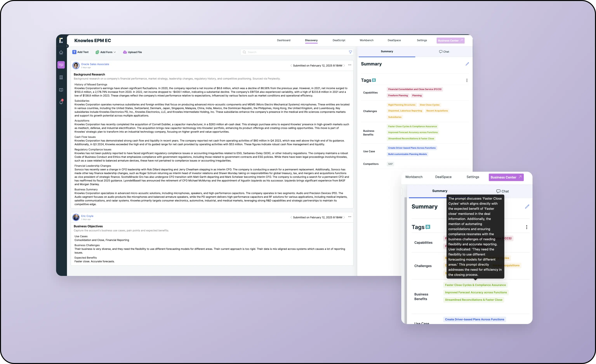Click the app logo in the dark sidebar
This screenshot has height=364, width=596.
click(61, 40)
